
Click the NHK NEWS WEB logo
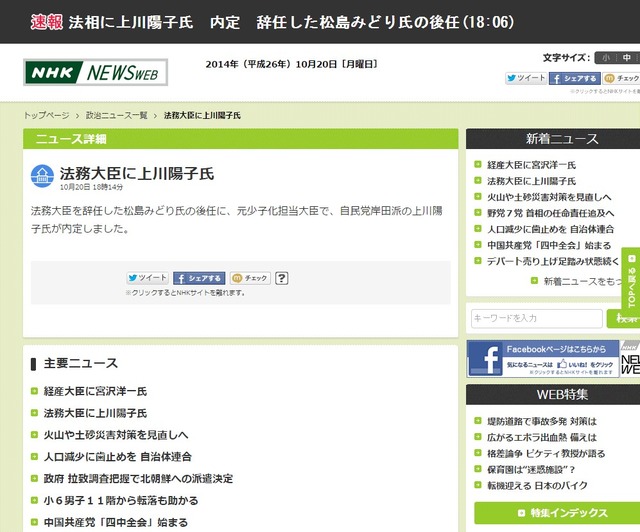[96, 73]
